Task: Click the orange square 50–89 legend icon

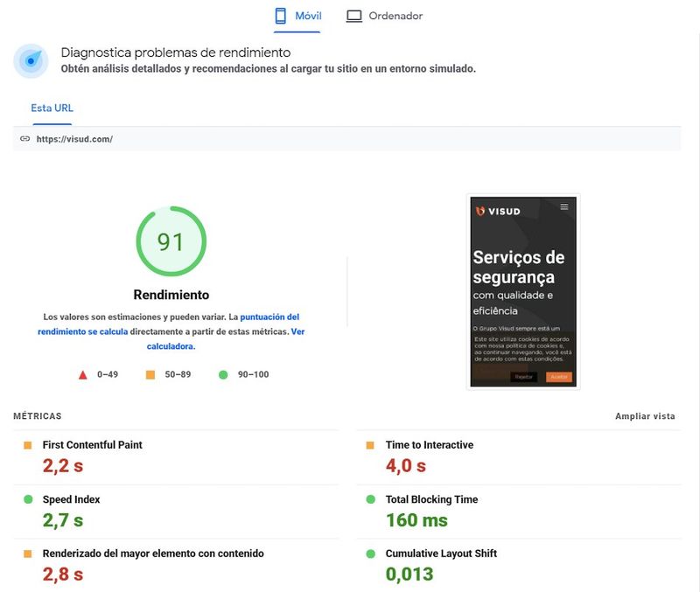Action: (150, 375)
